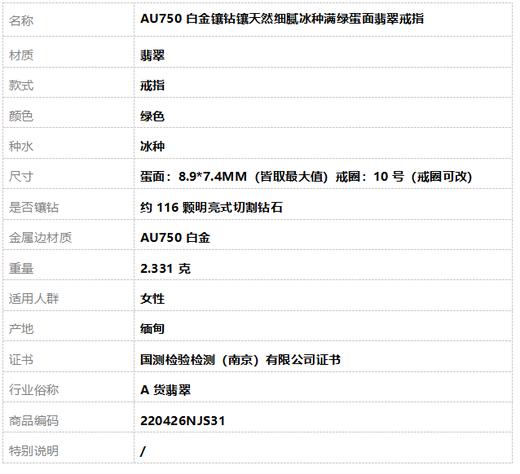Click the value '冰种'
The image size is (520, 474).
[x=152, y=146]
